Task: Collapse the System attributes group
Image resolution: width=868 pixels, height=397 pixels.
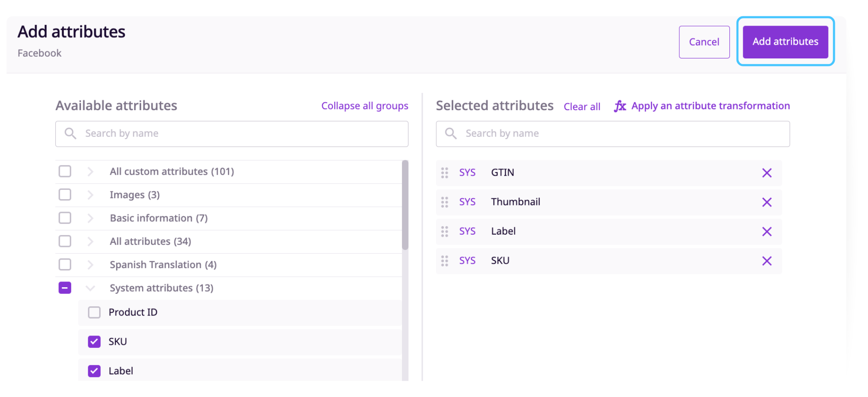Action: (90, 288)
